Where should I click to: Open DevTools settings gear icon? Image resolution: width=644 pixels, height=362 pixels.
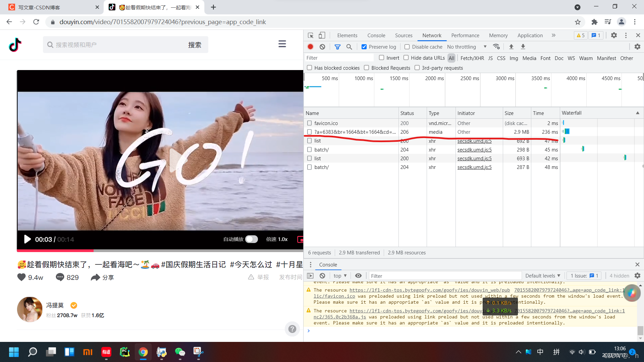(614, 35)
